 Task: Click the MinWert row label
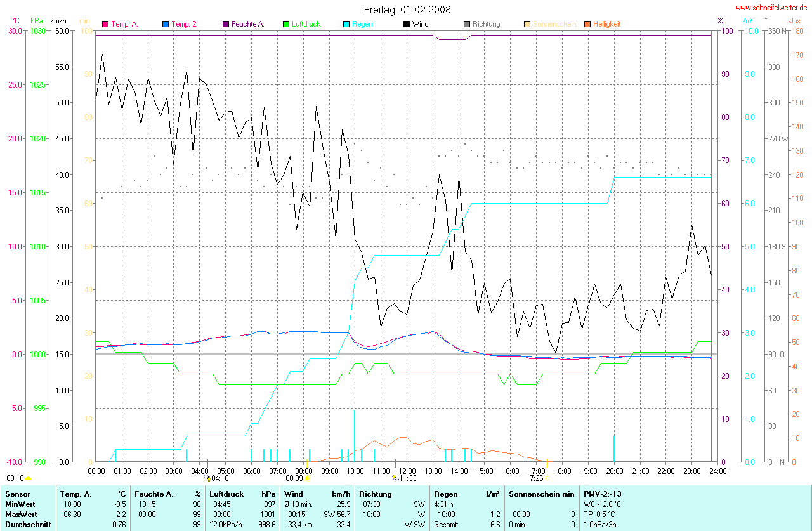(x=20, y=504)
